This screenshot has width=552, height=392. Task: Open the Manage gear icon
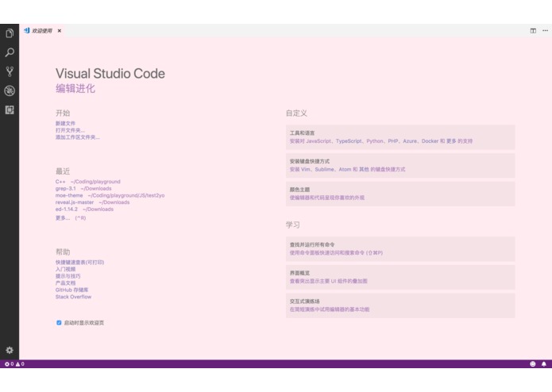click(10, 350)
